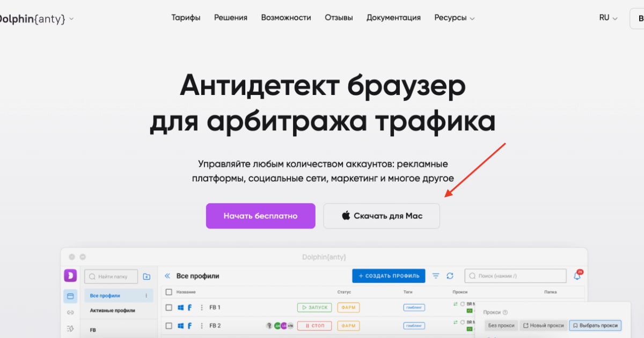Viewport: 644px width, 338px height.
Task: Click the FB 1 profile name
Action: tap(215, 307)
